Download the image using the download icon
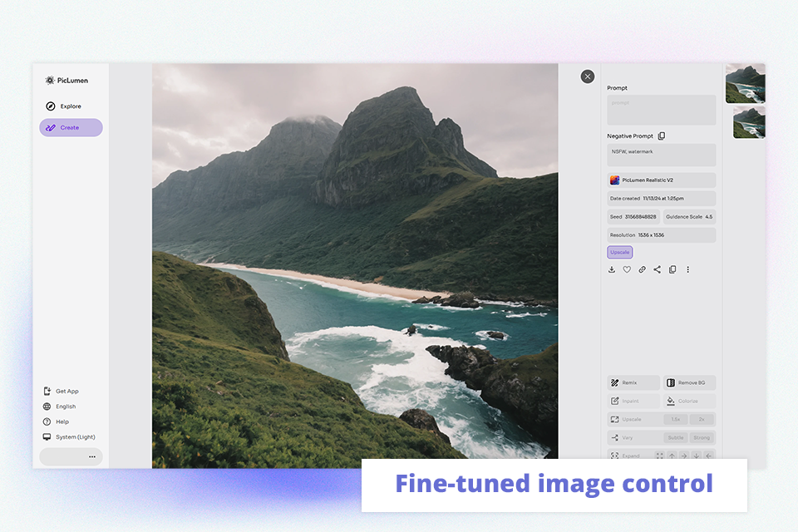Viewport: 798px width, 532px height. tap(612, 269)
